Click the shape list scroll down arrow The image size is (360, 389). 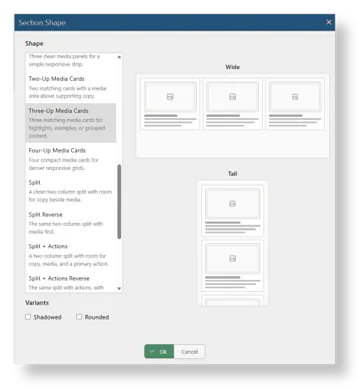coord(119,288)
